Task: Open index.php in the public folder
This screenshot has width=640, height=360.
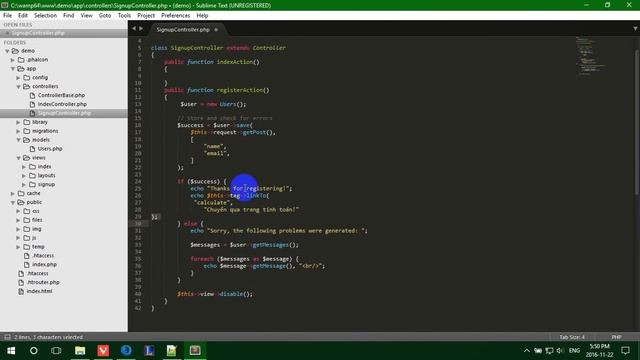Action: pos(44,264)
